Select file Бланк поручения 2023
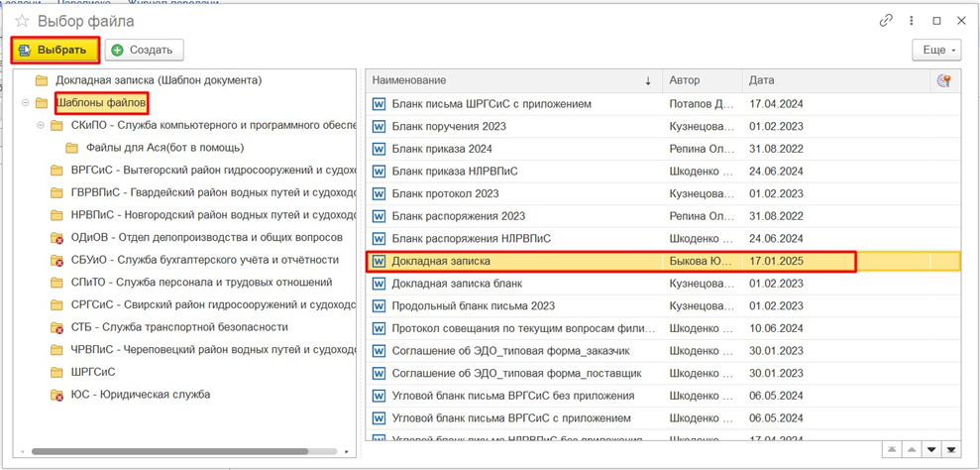Screen dimensions: 980x470 coord(449,126)
